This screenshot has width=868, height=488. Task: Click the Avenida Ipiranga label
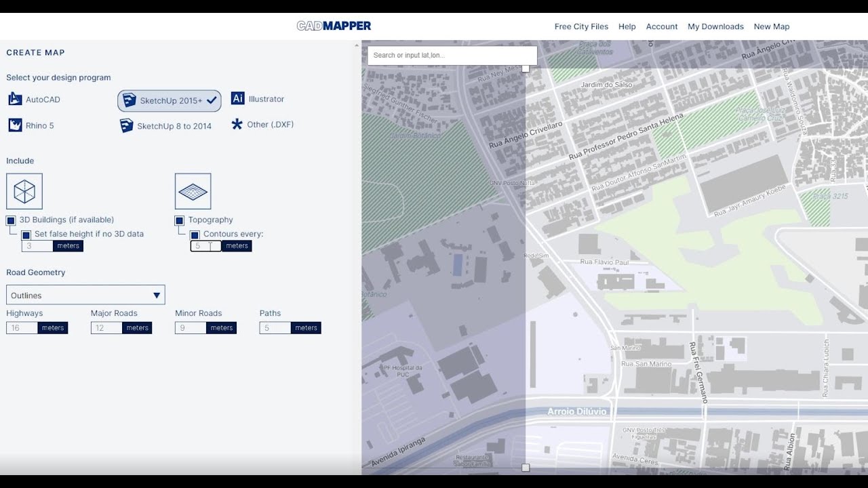(398, 452)
